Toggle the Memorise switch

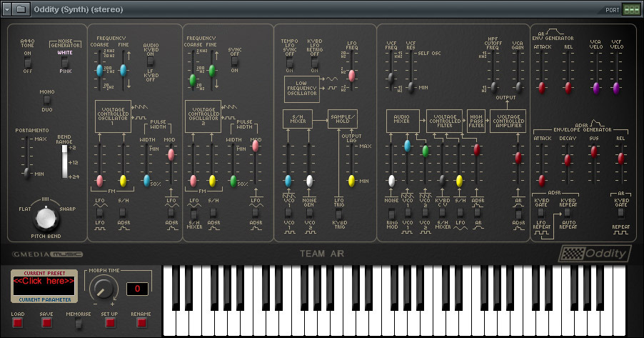tap(78, 323)
